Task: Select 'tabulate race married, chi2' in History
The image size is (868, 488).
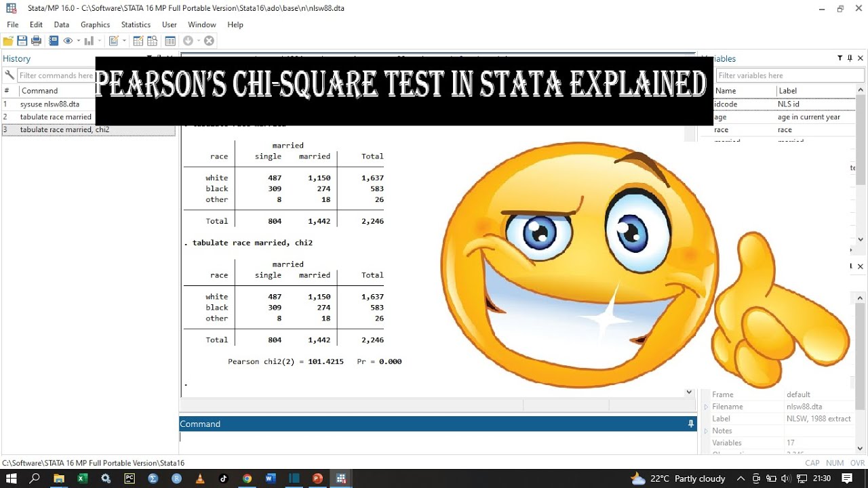Action: 64,129
